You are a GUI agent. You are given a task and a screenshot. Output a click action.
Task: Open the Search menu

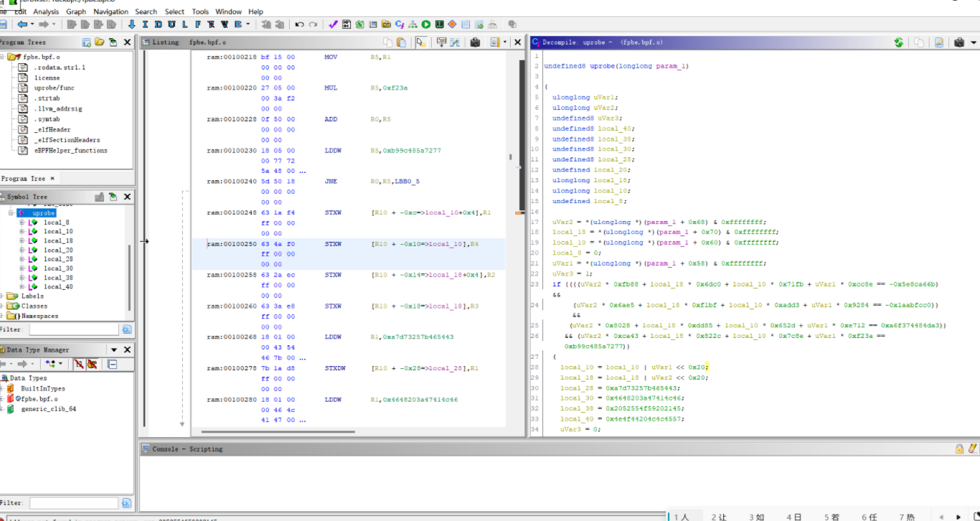click(x=146, y=11)
